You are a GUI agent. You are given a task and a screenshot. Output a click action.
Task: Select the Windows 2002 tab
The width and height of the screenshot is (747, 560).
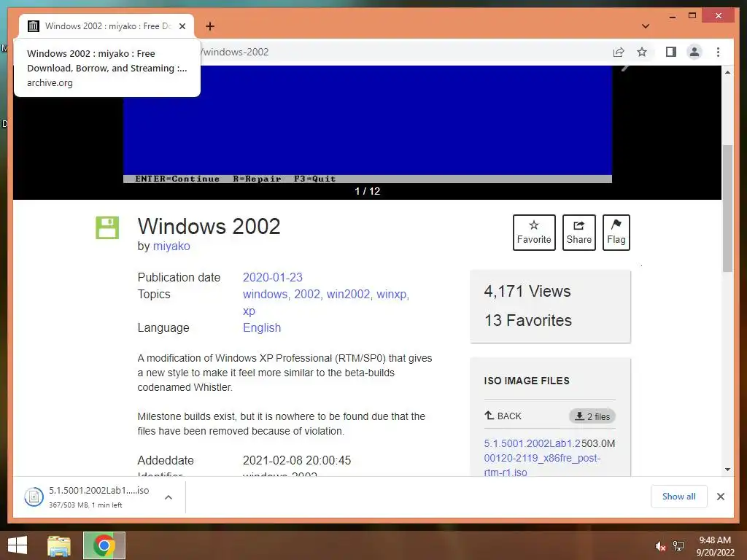click(107, 26)
